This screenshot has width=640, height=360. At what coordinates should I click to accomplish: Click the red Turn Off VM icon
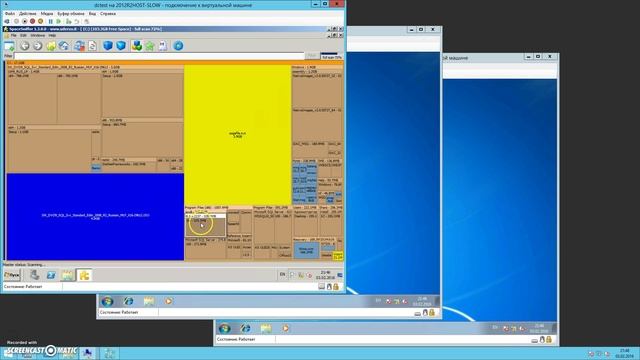click(x=32, y=21)
